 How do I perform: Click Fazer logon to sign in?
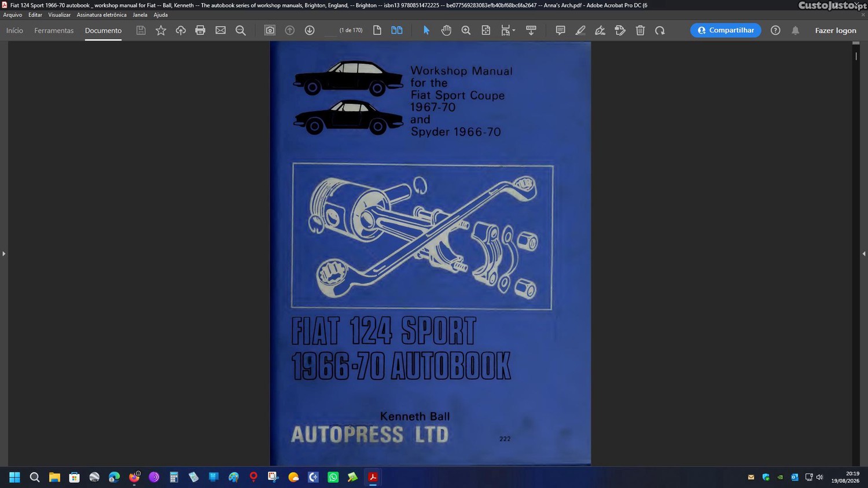click(836, 31)
